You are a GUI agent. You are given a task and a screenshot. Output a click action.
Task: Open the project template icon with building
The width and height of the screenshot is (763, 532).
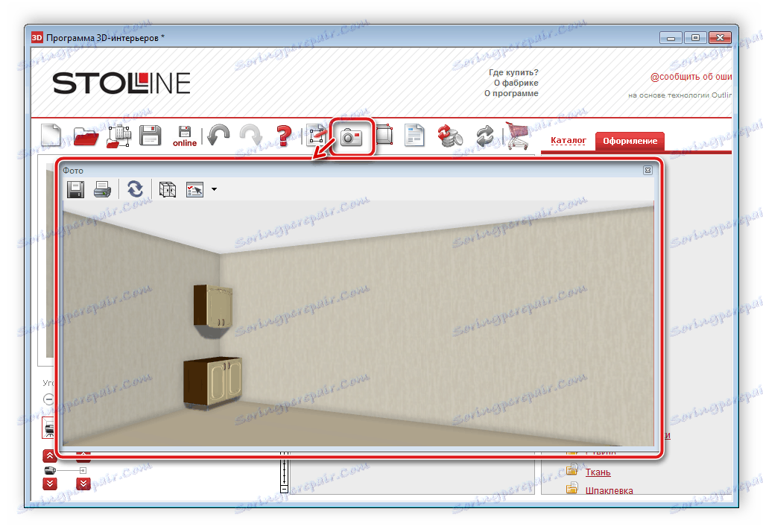[x=118, y=136]
